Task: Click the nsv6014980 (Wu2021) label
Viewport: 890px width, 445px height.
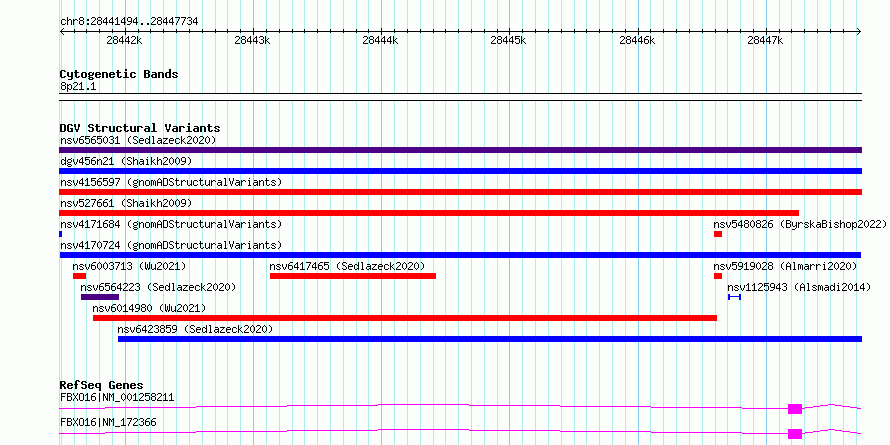Action: pyautogui.click(x=149, y=308)
